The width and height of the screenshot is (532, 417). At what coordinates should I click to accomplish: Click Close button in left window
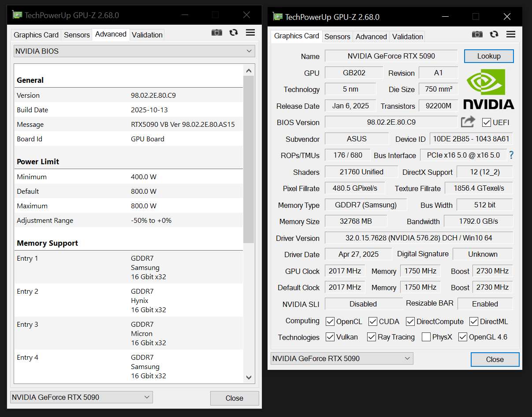[234, 398]
